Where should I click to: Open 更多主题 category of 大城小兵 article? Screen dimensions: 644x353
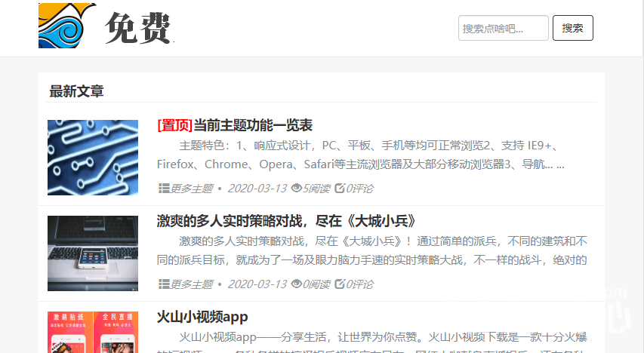(x=192, y=284)
